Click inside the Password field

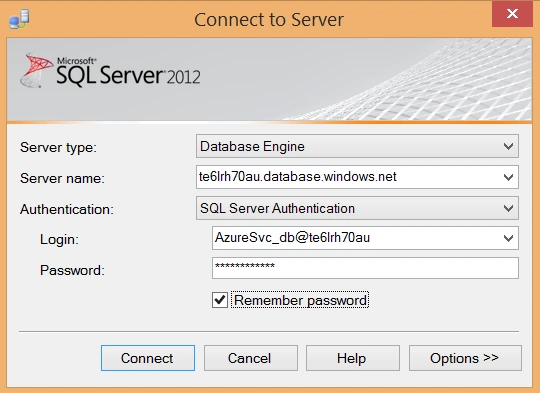coord(365,268)
